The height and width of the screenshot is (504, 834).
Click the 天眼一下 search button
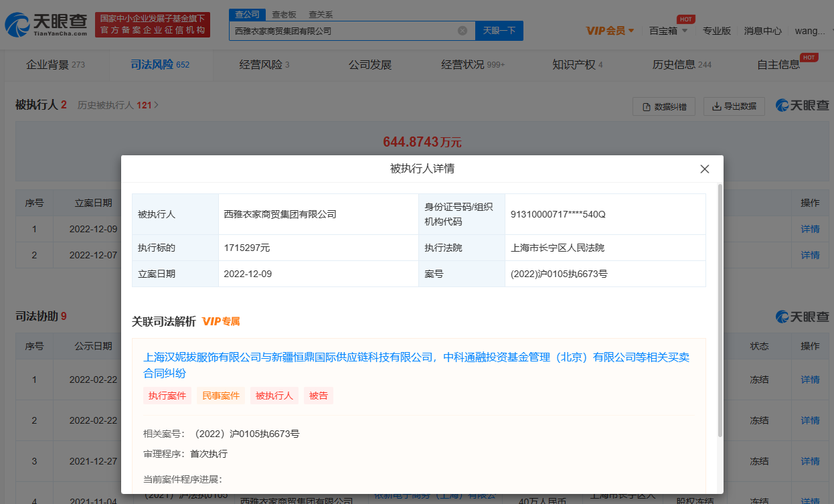tap(499, 31)
